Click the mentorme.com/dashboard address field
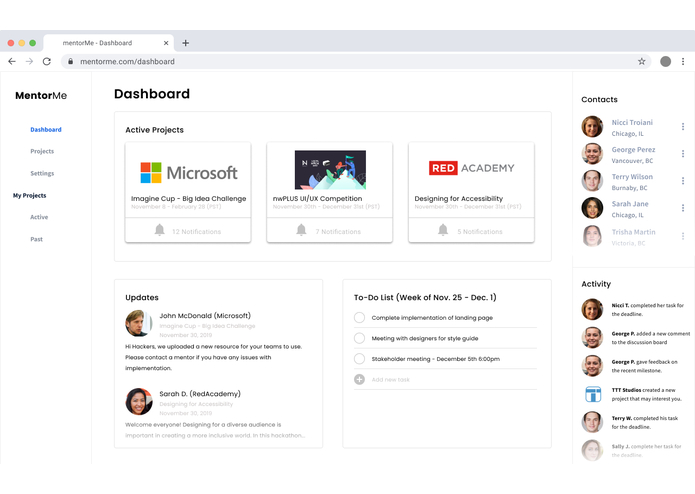The image size is (695, 494). (x=356, y=62)
